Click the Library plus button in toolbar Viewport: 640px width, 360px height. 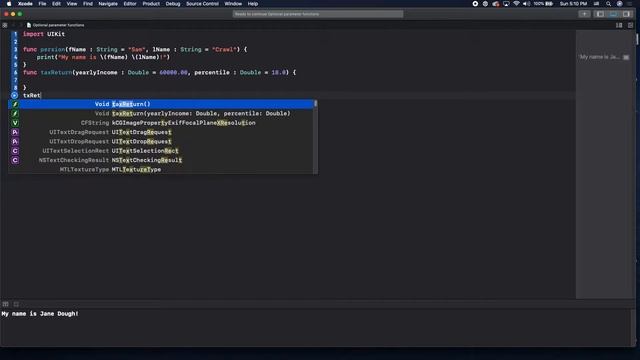point(584,14)
